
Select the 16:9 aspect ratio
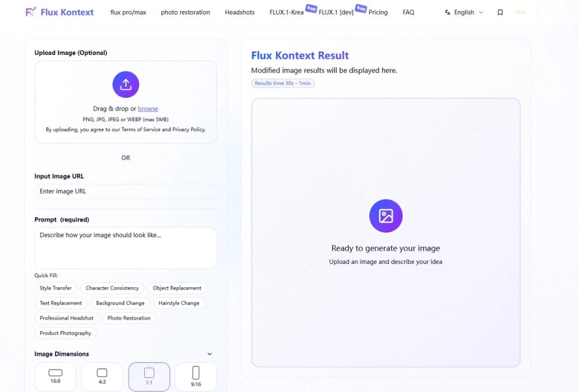[56, 376]
